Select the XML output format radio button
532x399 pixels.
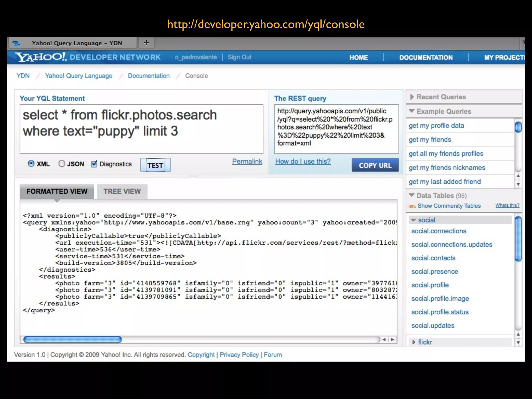point(31,164)
